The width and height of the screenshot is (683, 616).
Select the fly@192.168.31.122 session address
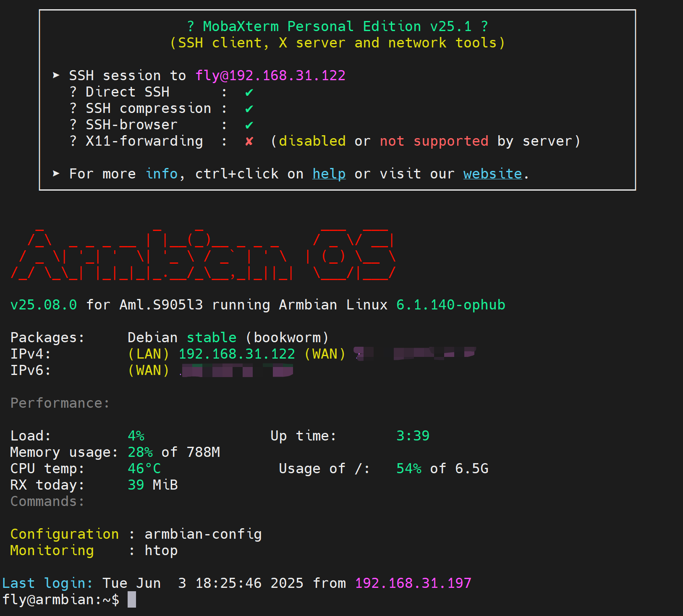[270, 76]
